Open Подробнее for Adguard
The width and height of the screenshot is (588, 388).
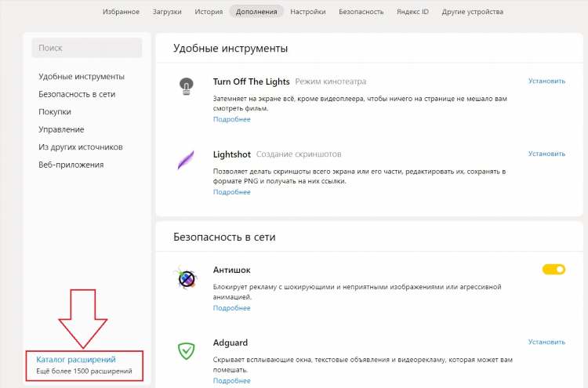232,380
